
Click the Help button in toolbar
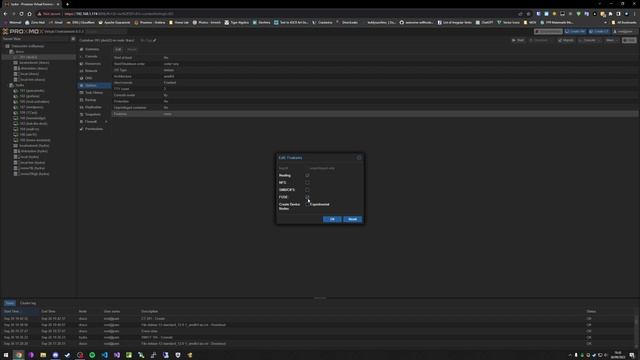[629, 40]
